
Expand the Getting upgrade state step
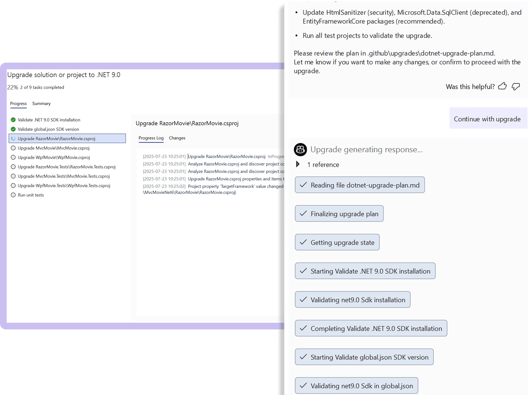(x=337, y=242)
